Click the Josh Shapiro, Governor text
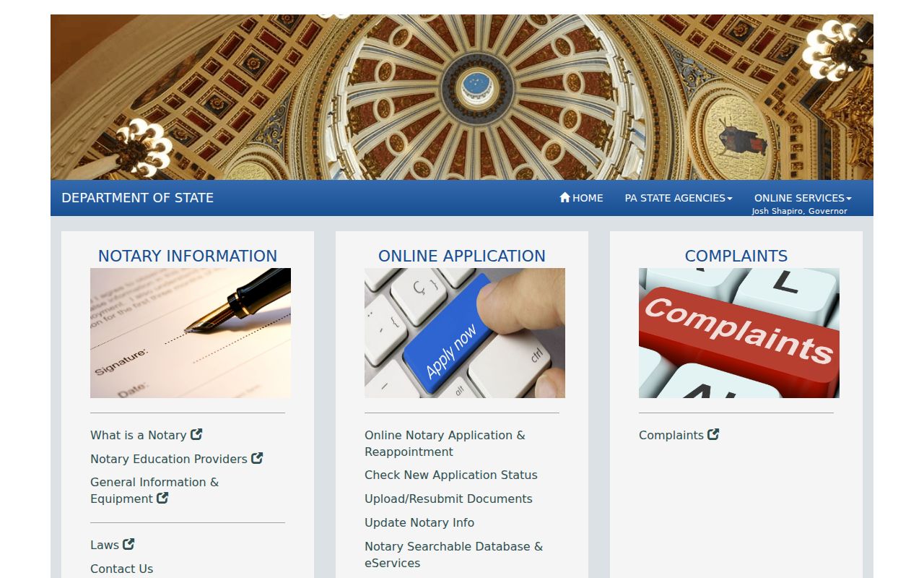 [x=799, y=211]
